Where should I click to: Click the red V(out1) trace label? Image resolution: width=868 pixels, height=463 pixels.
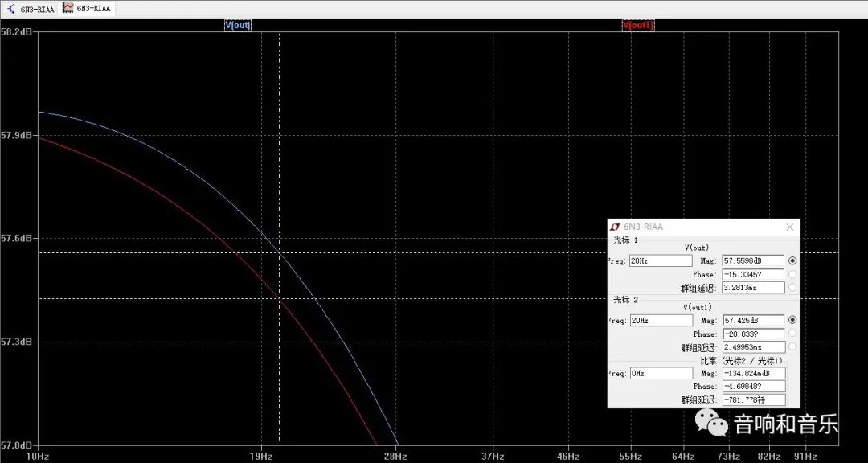click(x=638, y=25)
